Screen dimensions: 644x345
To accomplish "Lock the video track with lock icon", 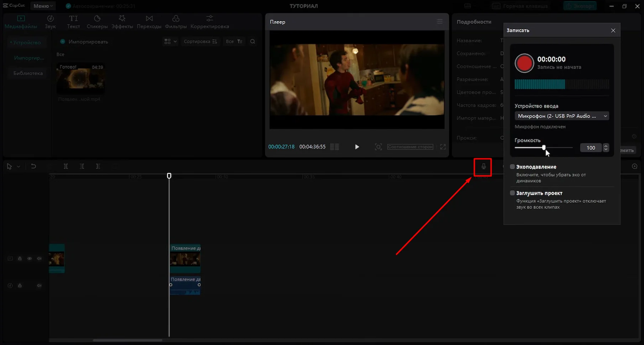I will [x=20, y=258].
